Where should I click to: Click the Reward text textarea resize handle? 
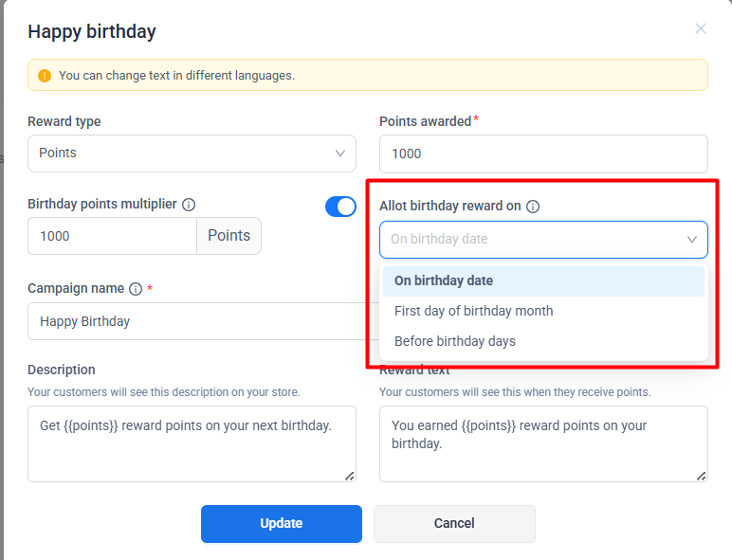pos(702,476)
